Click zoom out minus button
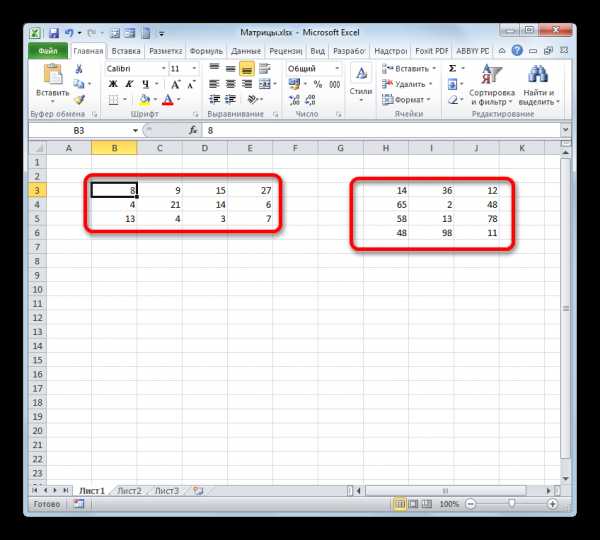This screenshot has height=540, width=600. click(x=471, y=504)
